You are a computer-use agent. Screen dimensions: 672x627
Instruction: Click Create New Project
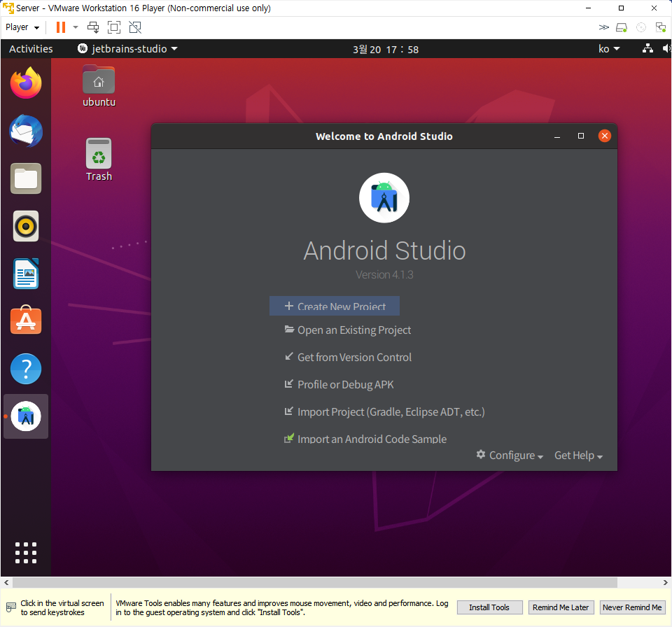pos(335,306)
